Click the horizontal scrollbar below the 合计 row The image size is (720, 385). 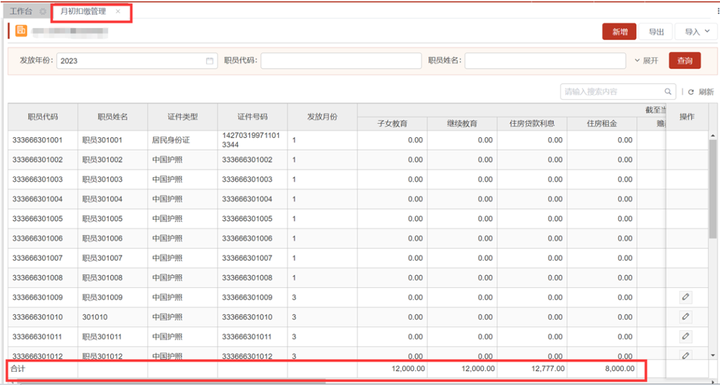point(172,381)
